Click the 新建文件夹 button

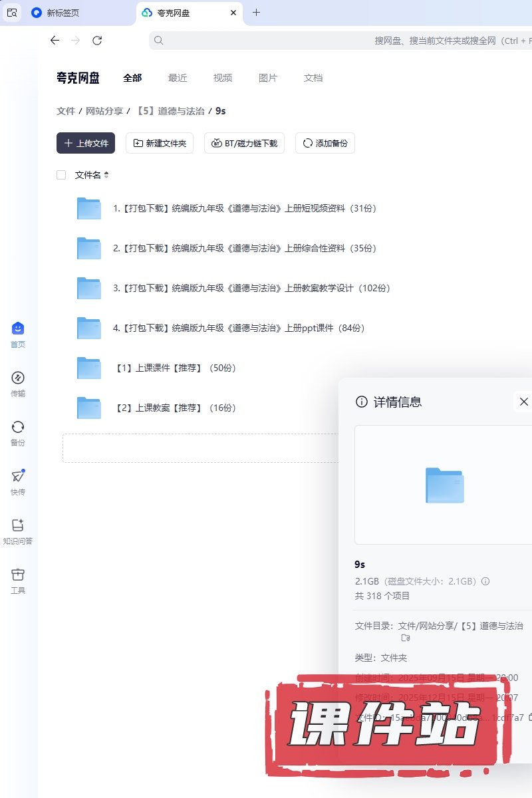160,143
